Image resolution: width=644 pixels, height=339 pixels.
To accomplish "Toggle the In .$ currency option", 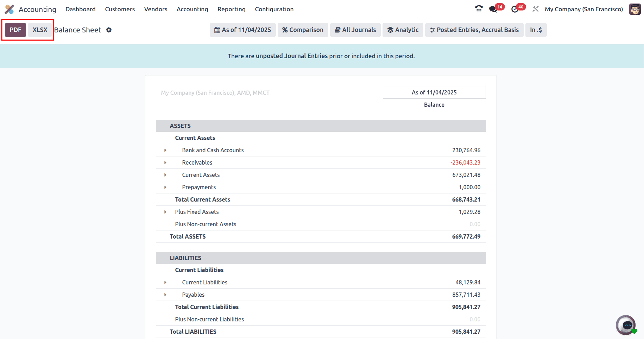I will [536, 30].
